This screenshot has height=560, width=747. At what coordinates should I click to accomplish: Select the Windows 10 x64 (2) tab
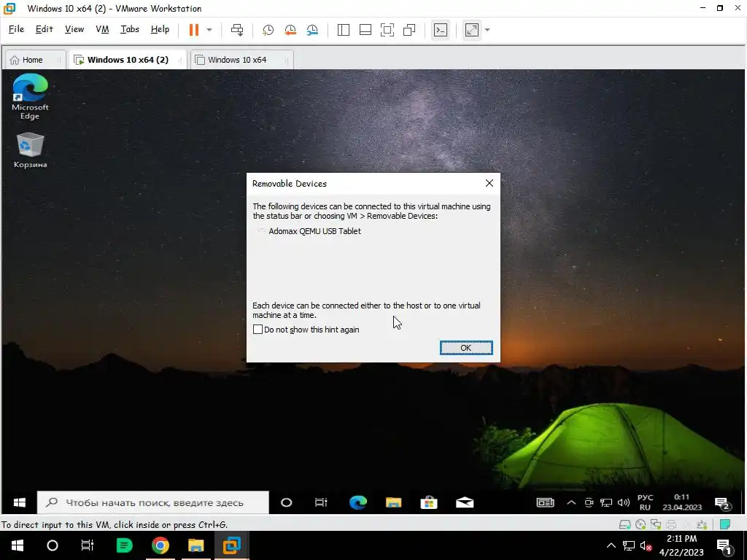tap(128, 60)
